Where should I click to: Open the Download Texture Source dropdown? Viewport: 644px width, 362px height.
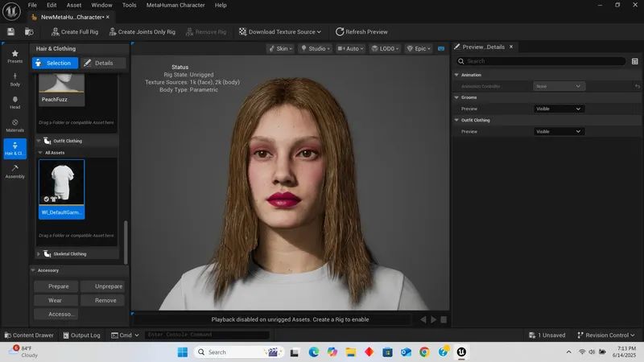[280, 31]
